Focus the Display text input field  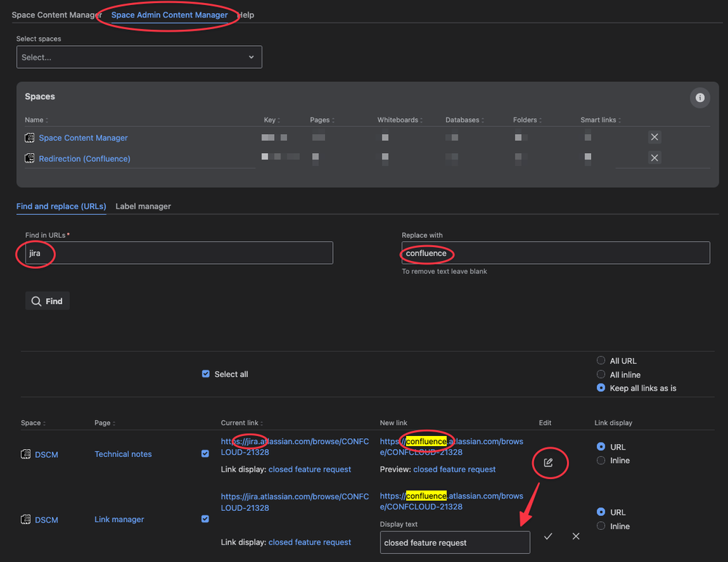pos(455,542)
